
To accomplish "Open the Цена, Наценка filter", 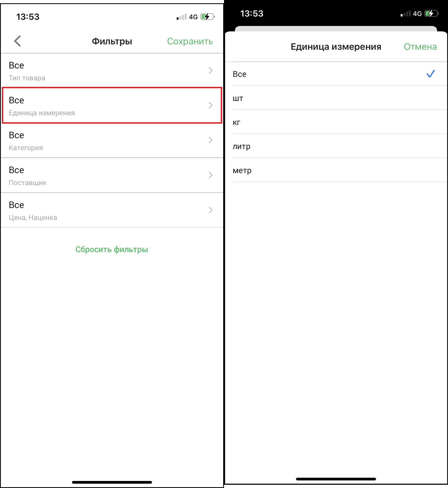I will click(112, 210).
